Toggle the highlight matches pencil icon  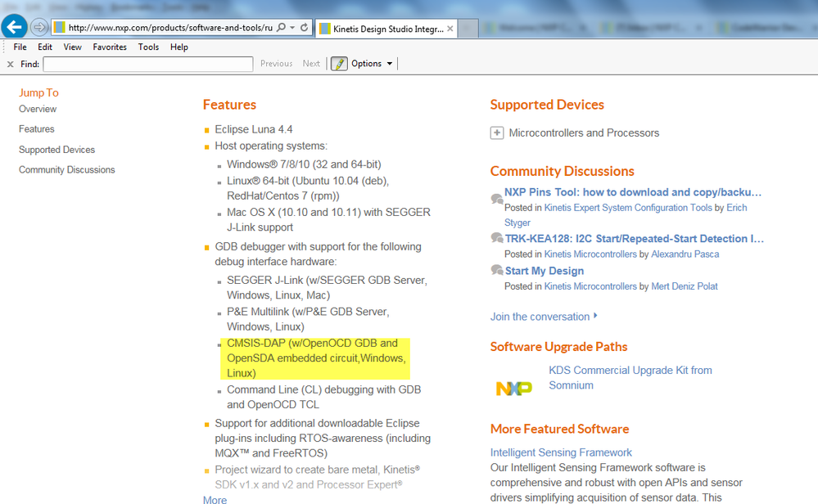339,64
